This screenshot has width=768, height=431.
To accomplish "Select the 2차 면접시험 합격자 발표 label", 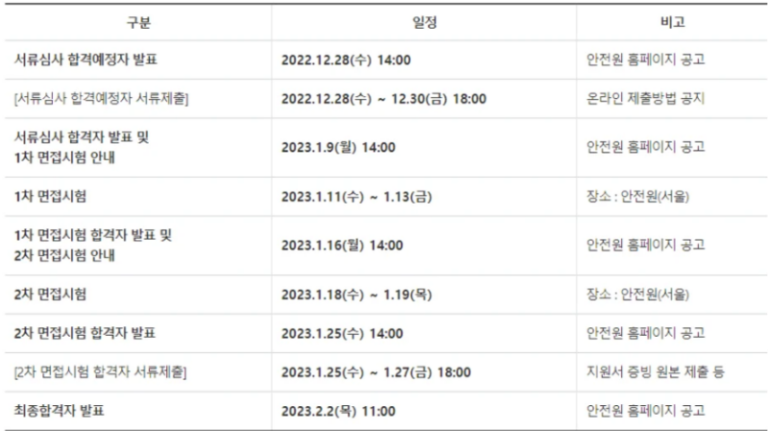I will [x=84, y=333].
